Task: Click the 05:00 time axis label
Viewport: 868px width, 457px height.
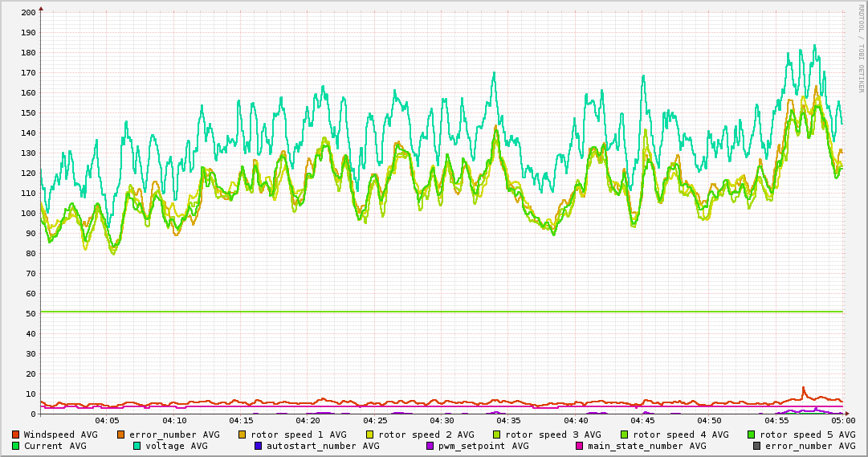Action: coord(843,420)
